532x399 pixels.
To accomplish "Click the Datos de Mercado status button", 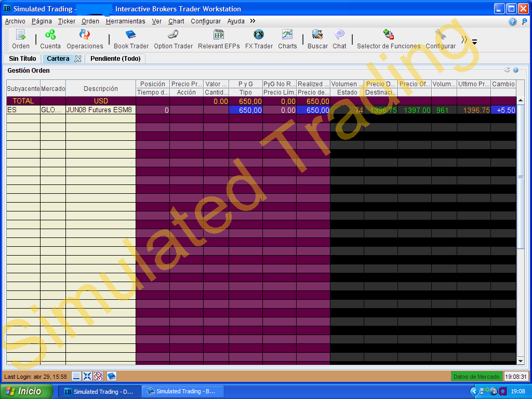I will pos(476,377).
